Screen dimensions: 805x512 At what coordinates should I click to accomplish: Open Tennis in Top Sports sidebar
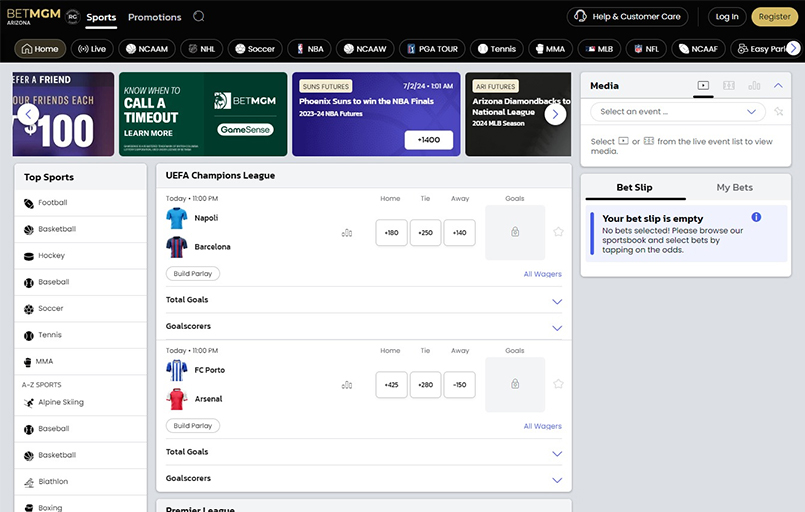point(81,335)
